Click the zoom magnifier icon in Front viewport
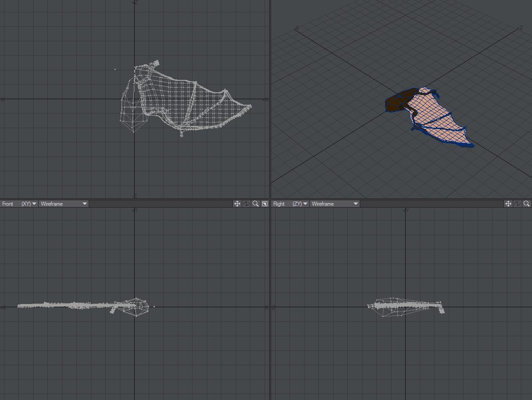 (x=255, y=203)
